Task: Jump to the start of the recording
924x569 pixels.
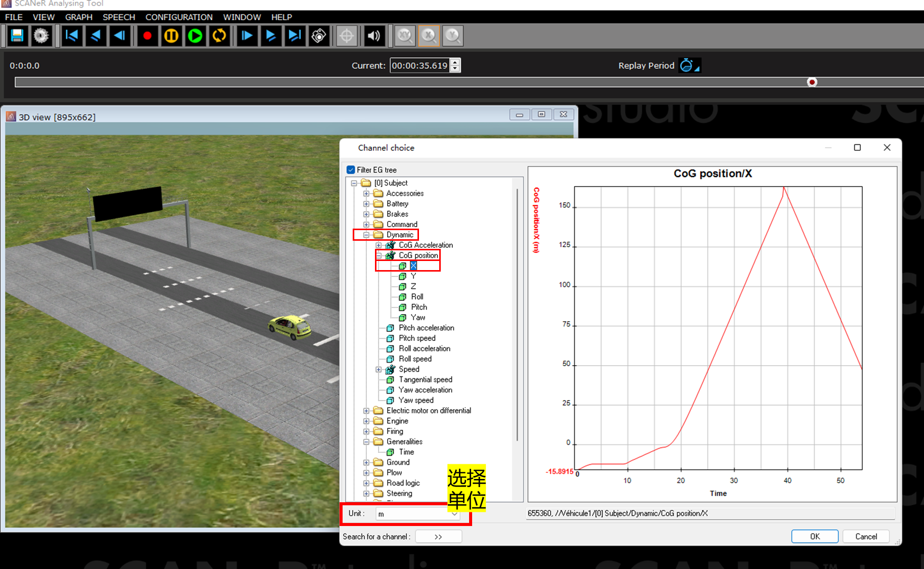Action: pos(72,36)
